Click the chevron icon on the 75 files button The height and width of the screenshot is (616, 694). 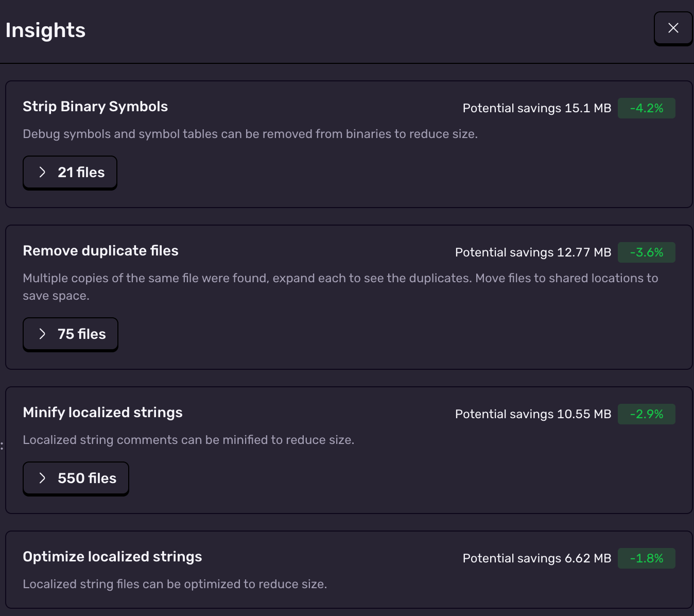pos(42,334)
